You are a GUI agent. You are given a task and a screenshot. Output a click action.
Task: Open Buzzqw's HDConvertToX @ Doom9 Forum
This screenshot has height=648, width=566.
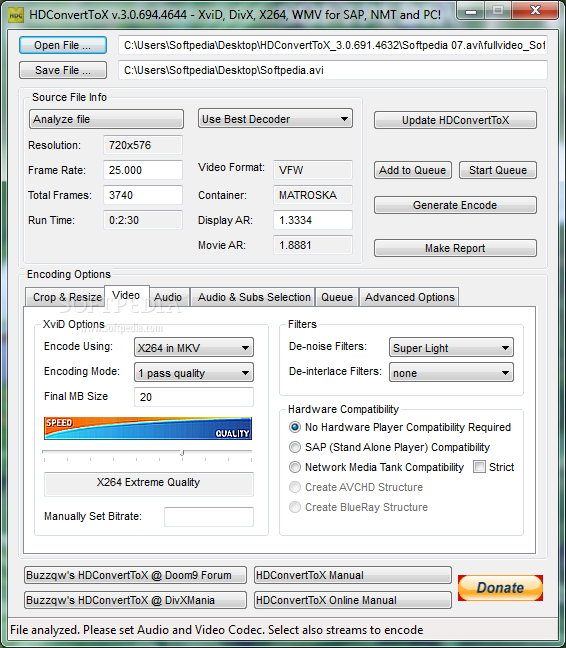pyautogui.click(x=135, y=575)
